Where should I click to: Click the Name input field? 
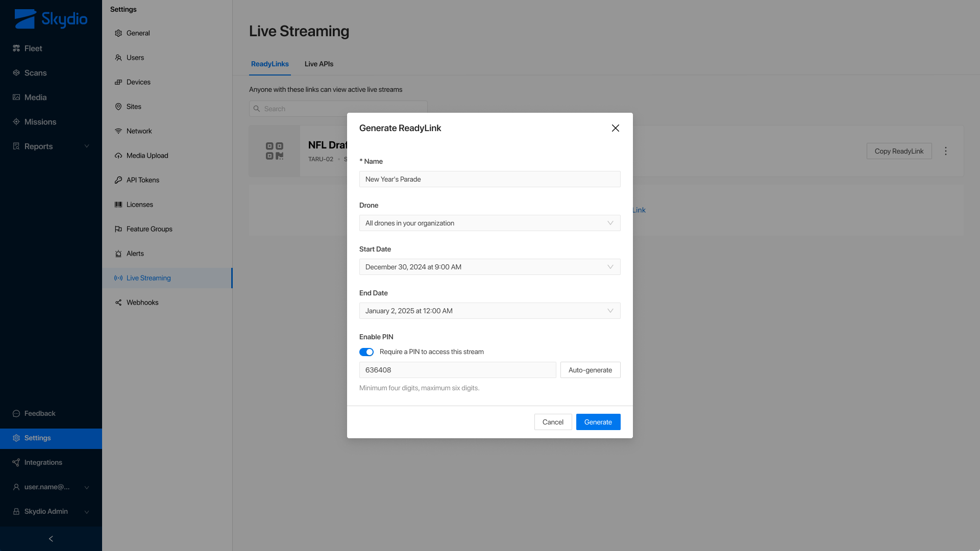click(x=489, y=179)
